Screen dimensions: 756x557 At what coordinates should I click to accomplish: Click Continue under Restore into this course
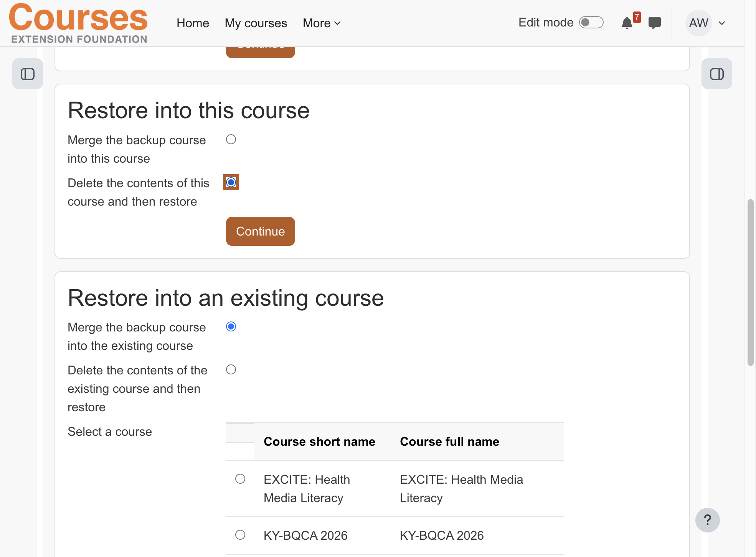(x=261, y=231)
